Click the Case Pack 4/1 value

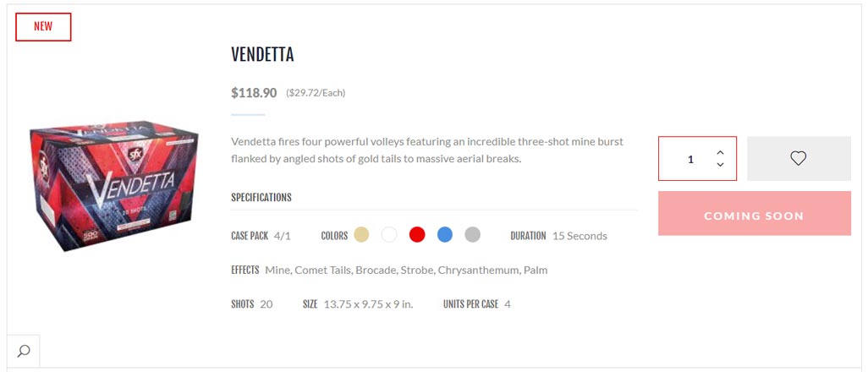pyautogui.click(x=283, y=236)
